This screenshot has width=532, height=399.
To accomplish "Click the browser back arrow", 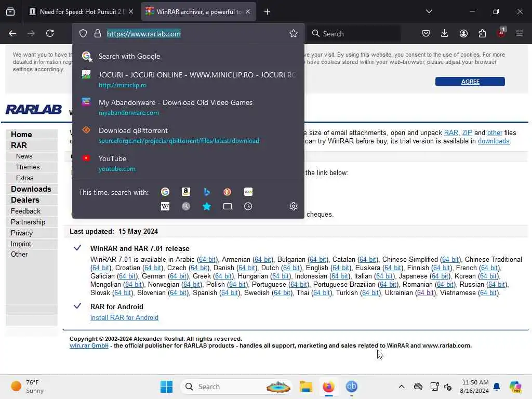I will point(12,33).
